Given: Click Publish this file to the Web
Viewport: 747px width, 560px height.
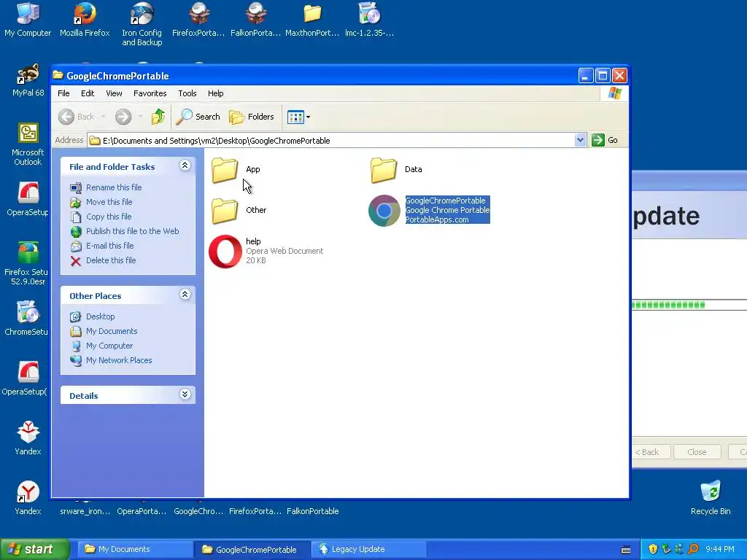Looking at the screenshot, I should pyautogui.click(x=133, y=231).
